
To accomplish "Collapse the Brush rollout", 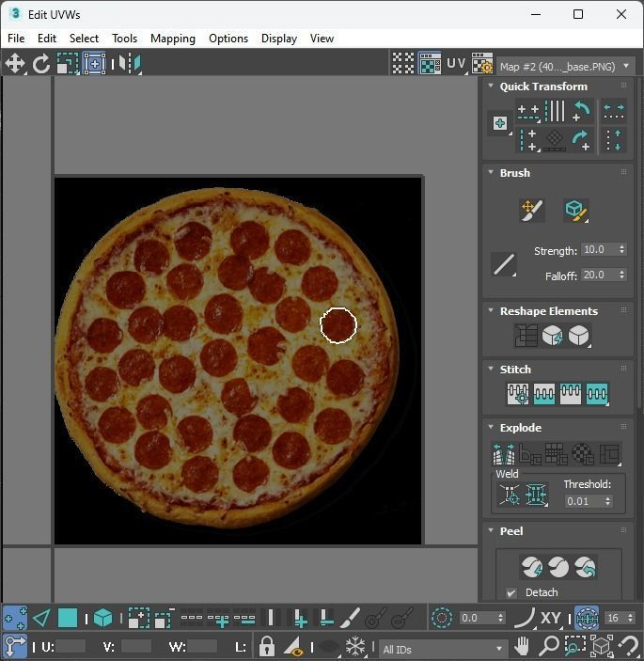I will 491,172.
